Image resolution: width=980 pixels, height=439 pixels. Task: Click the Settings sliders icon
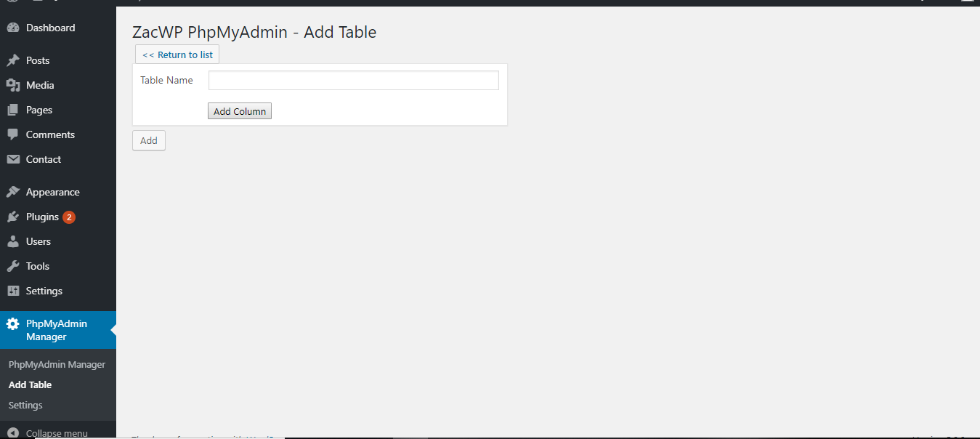(12, 291)
